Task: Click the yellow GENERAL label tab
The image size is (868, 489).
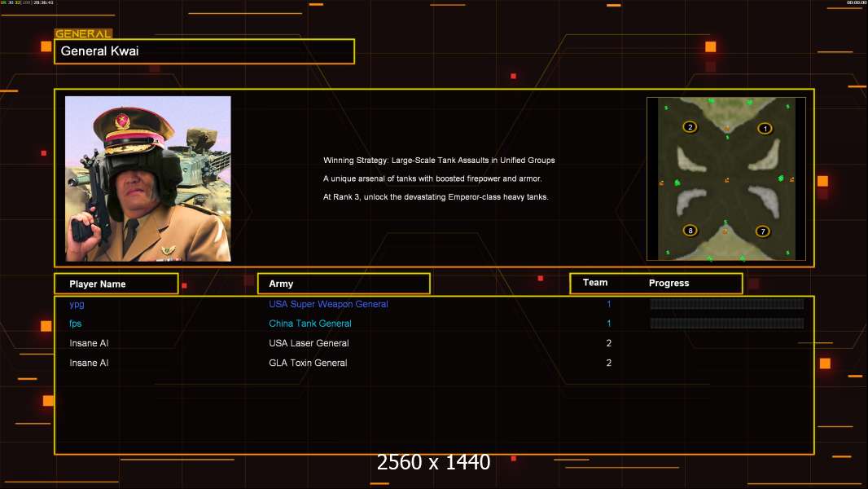Action: tap(83, 33)
